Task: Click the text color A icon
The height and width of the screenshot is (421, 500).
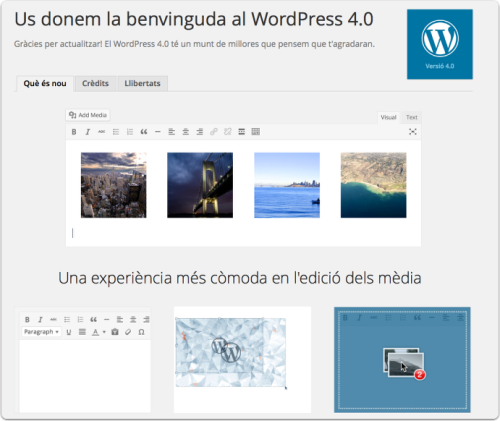Action: (95, 332)
